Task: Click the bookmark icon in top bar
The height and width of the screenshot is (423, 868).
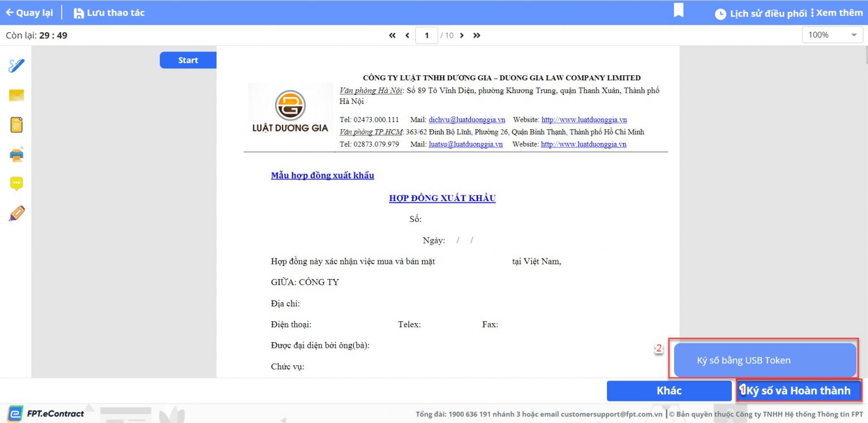Action: tap(679, 11)
